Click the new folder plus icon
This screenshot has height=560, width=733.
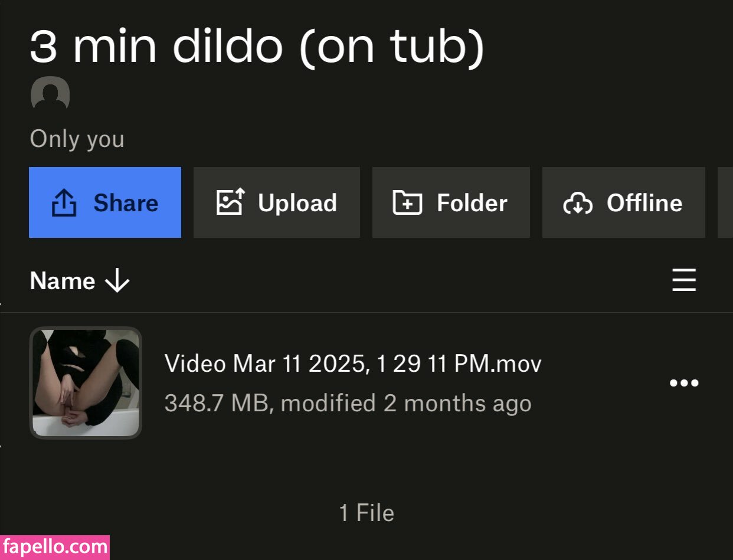tap(407, 203)
